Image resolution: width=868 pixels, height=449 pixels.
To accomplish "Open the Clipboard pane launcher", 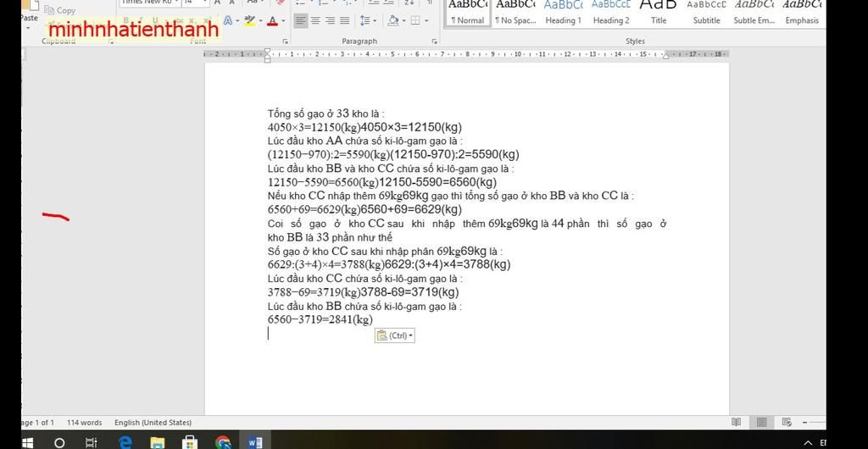I will (x=111, y=42).
